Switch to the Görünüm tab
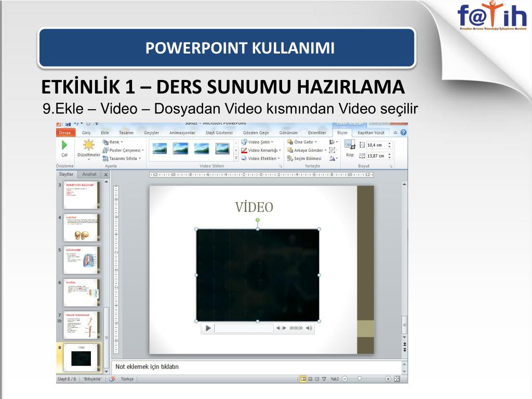The image size is (532, 399). (288, 132)
